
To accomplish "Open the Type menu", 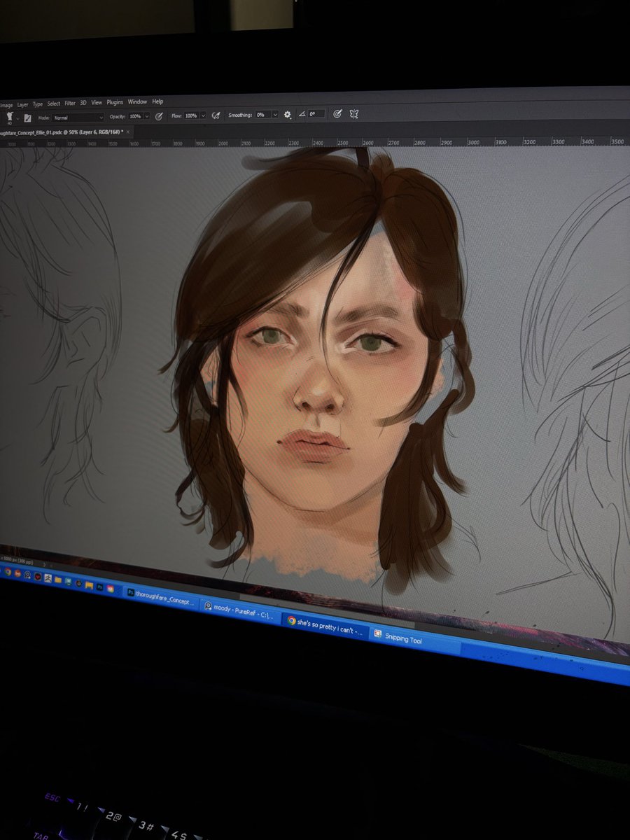I will pyautogui.click(x=38, y=104).
